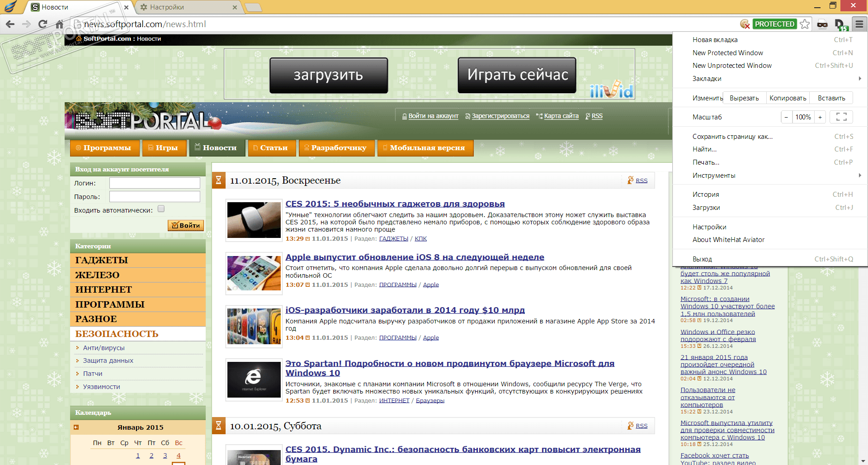This screenshot has width=868, height=465.
Task: Open the Игры site tab
Action: 164,148
